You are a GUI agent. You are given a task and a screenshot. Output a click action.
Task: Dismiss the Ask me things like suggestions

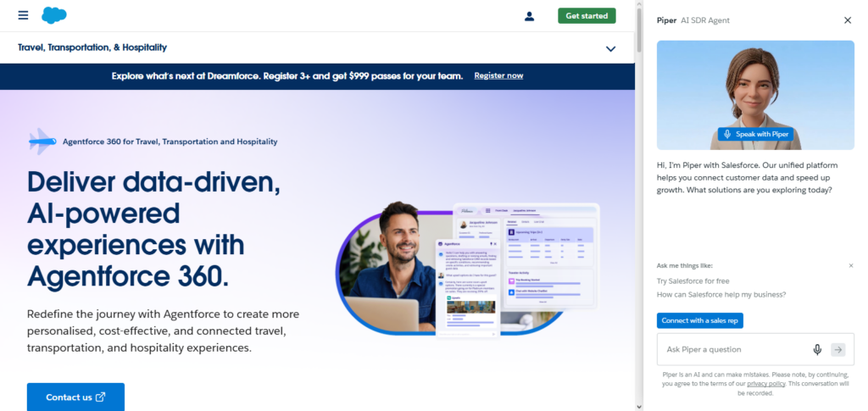click(x=851, y=265)
